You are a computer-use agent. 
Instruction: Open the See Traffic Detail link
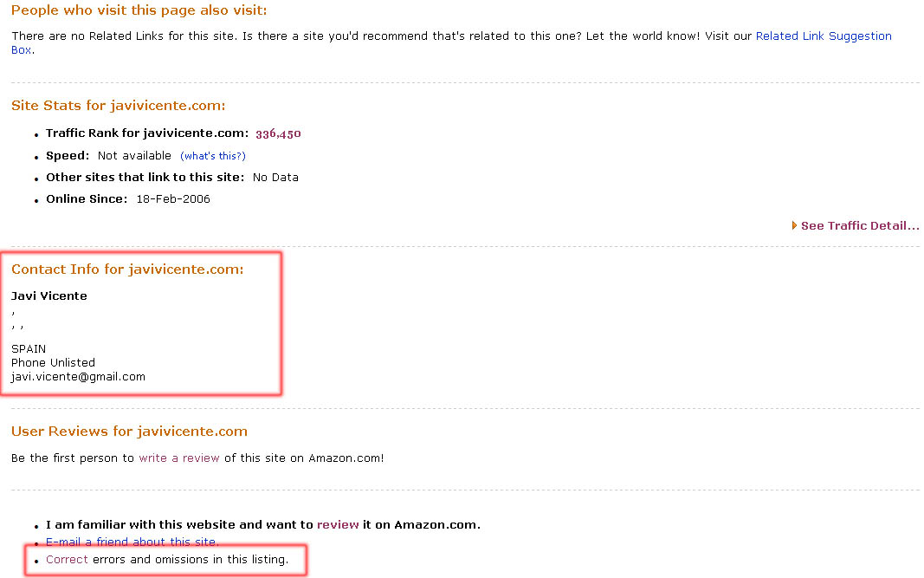pos(860,225)
